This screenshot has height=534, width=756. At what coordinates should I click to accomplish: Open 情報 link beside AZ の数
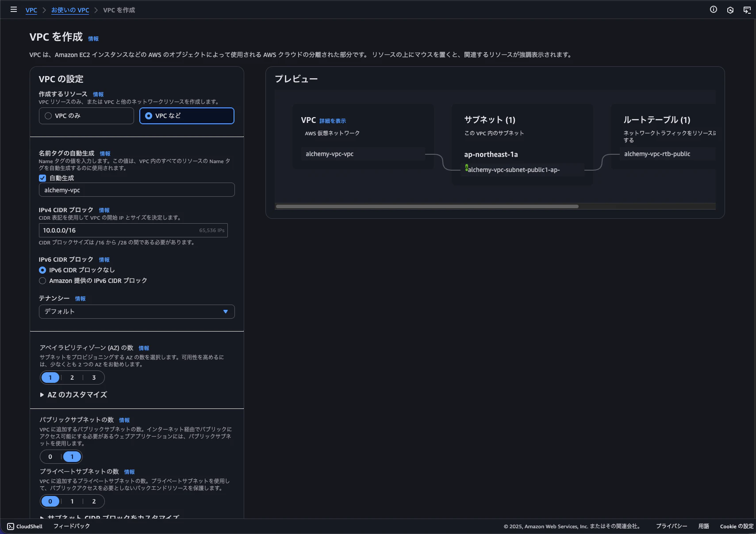click(144, 348)
